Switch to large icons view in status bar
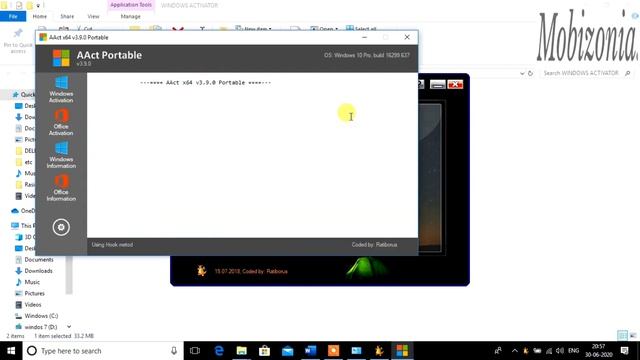The width and height of the screenshot is (640, 360). pos(633,336)
